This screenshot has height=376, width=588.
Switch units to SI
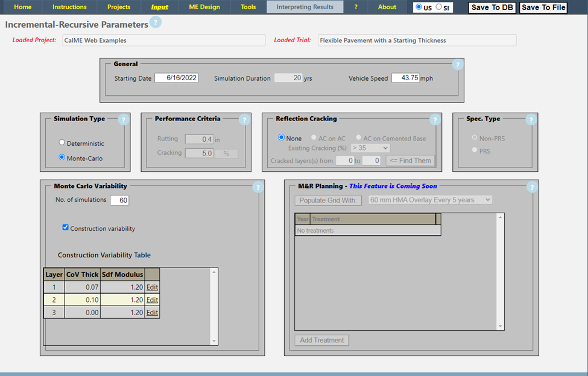pyautogui.click(x=438, y=7)
